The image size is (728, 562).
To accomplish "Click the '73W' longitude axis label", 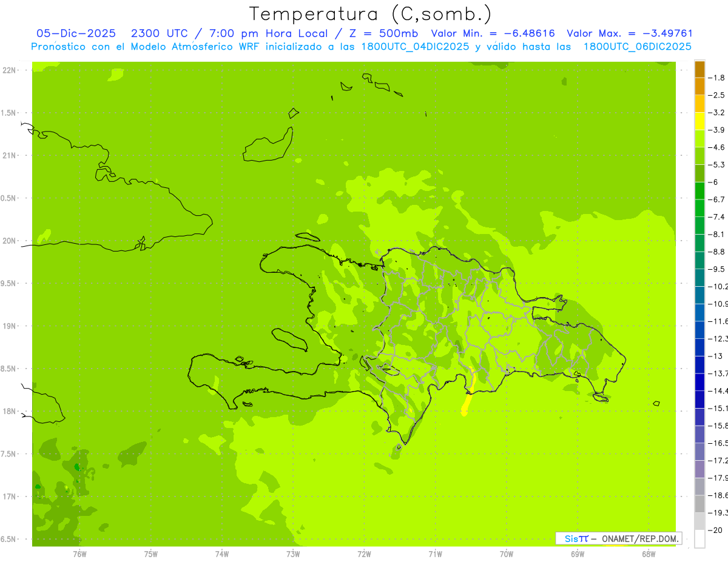I will (x=293, y=554).
